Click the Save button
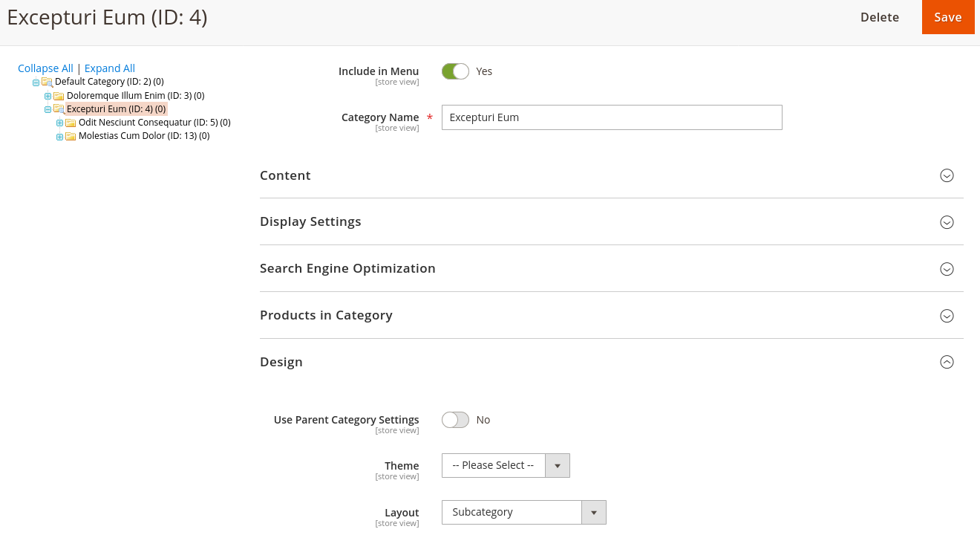980x535 pixels. (x=947, y=17)
